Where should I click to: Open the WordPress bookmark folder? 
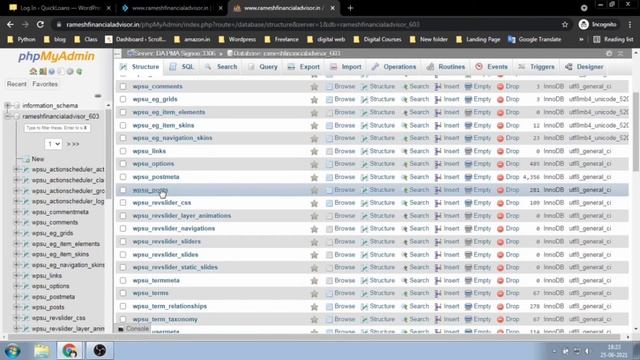click(x=238, y=40)
